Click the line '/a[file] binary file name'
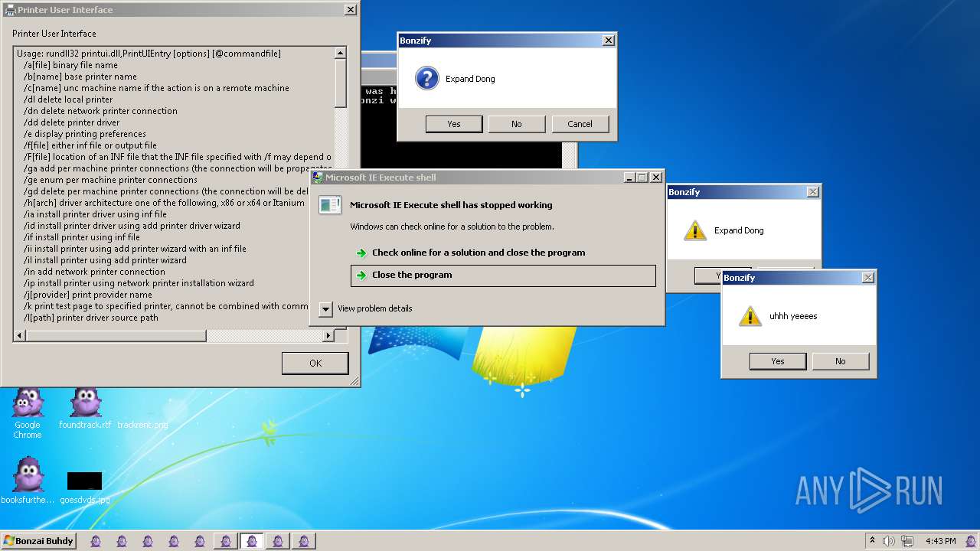The height and width of the screenshot is (551, 980). tap(70, 65)
